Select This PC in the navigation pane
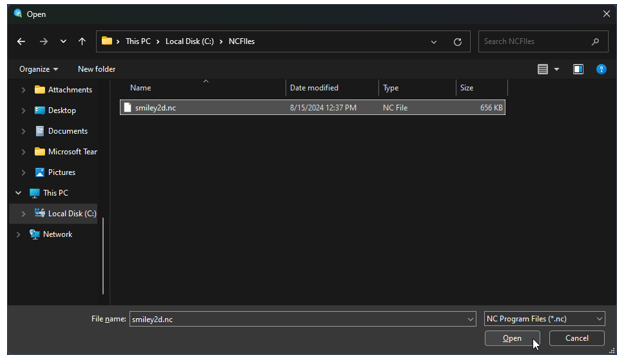 [x=56, y=193]
